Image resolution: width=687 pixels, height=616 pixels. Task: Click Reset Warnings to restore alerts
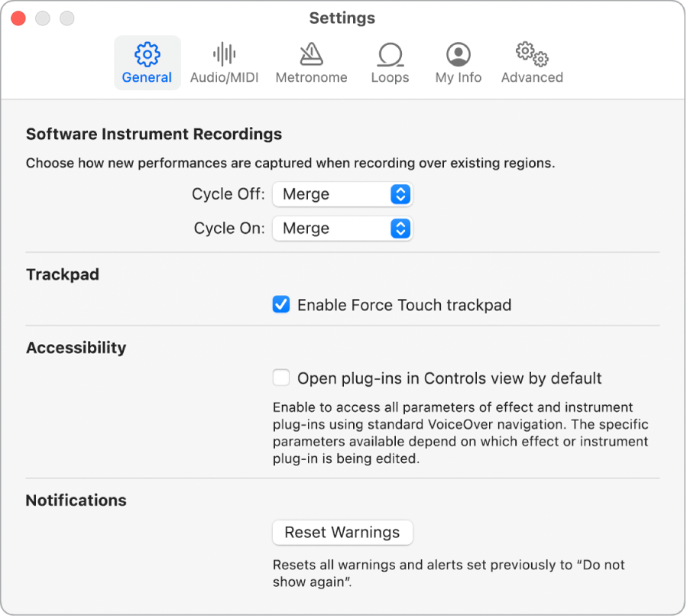(342, 533)
